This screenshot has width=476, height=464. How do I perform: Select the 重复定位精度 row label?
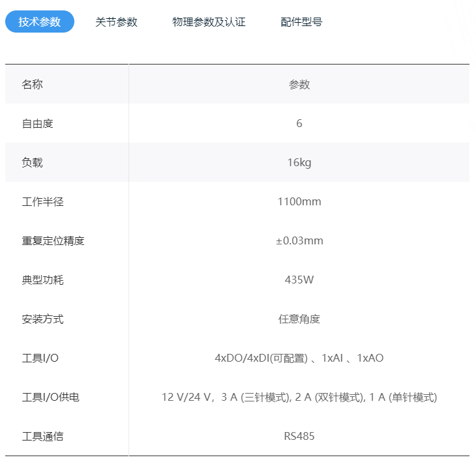pyautogui.click(x=53, y=240)
